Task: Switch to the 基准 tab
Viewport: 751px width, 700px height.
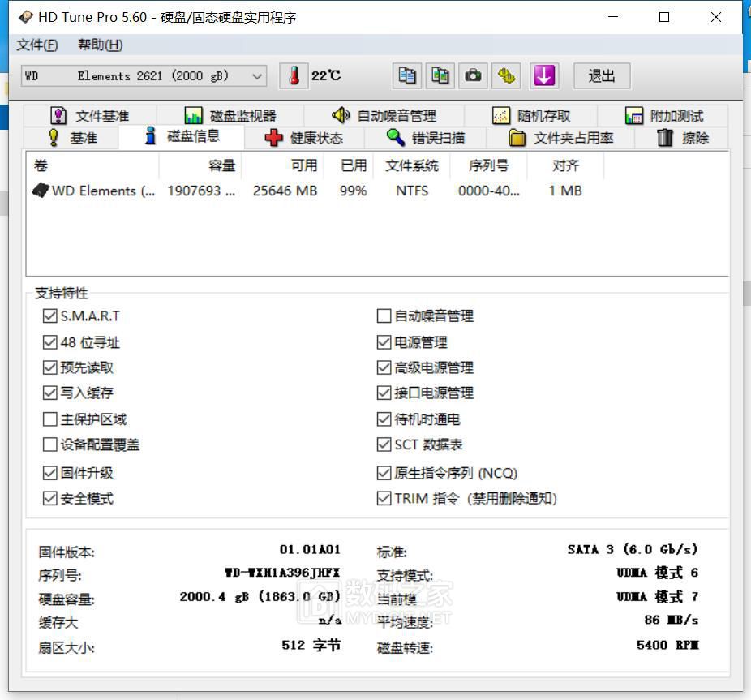Action: (72, 138)
